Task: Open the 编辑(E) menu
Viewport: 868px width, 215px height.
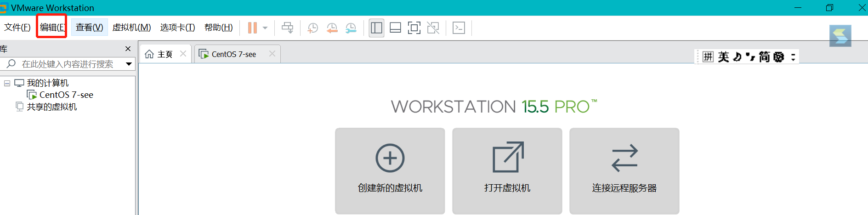Action: click(x=52, y=28)
